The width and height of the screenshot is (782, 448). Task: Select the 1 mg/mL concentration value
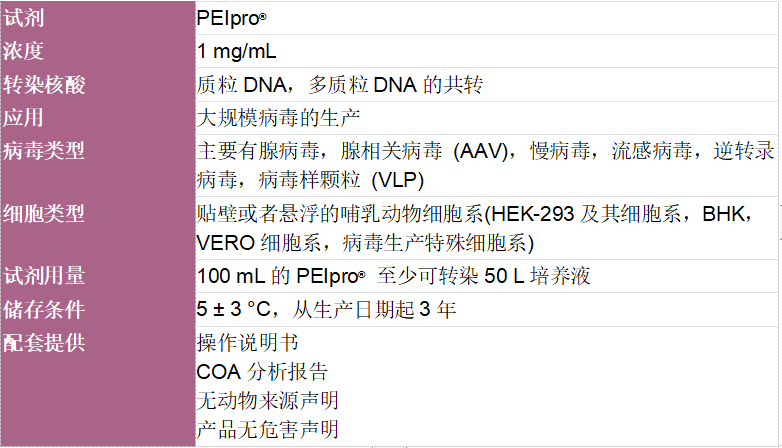coord(236,51)
